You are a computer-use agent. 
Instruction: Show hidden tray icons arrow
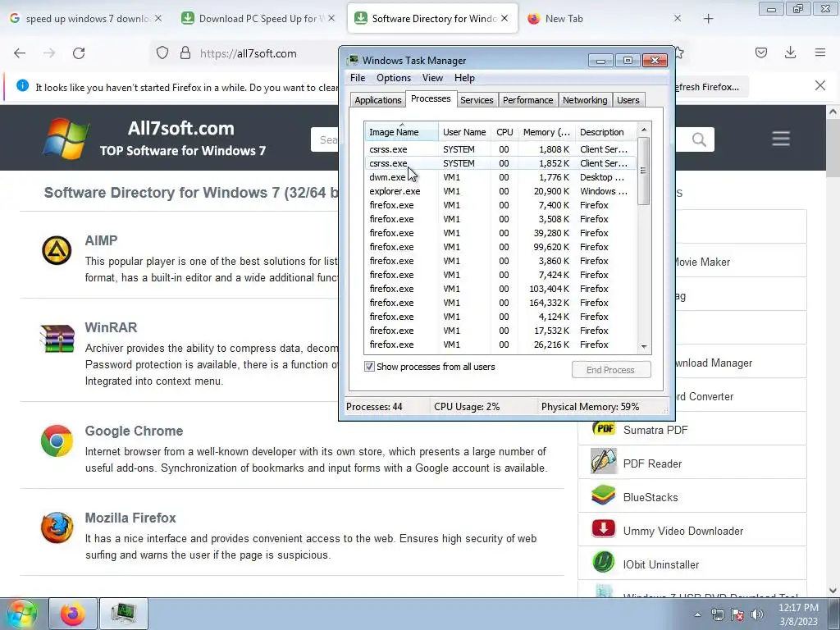point(697,614)
